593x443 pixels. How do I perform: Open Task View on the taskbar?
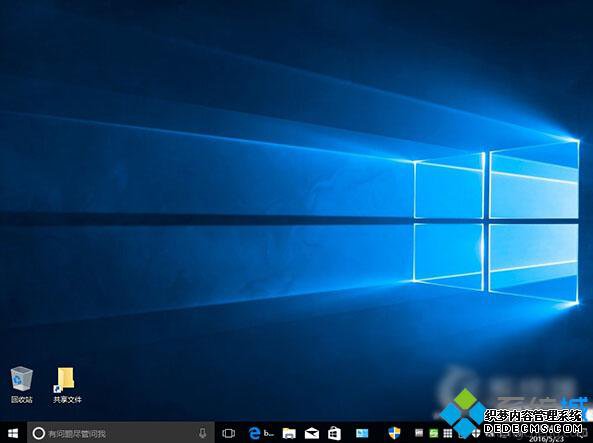[228, 433]
